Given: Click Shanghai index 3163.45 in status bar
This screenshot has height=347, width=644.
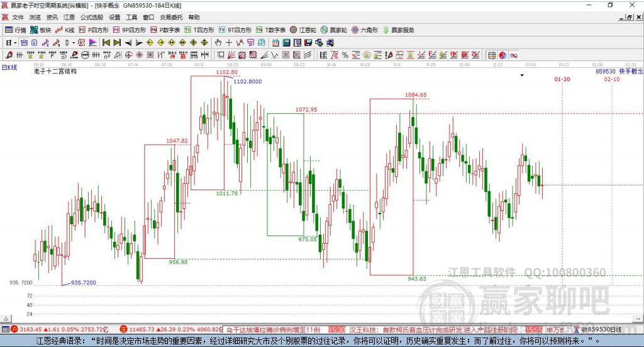Looking at the screenshot, I should (x=30, y=329).
